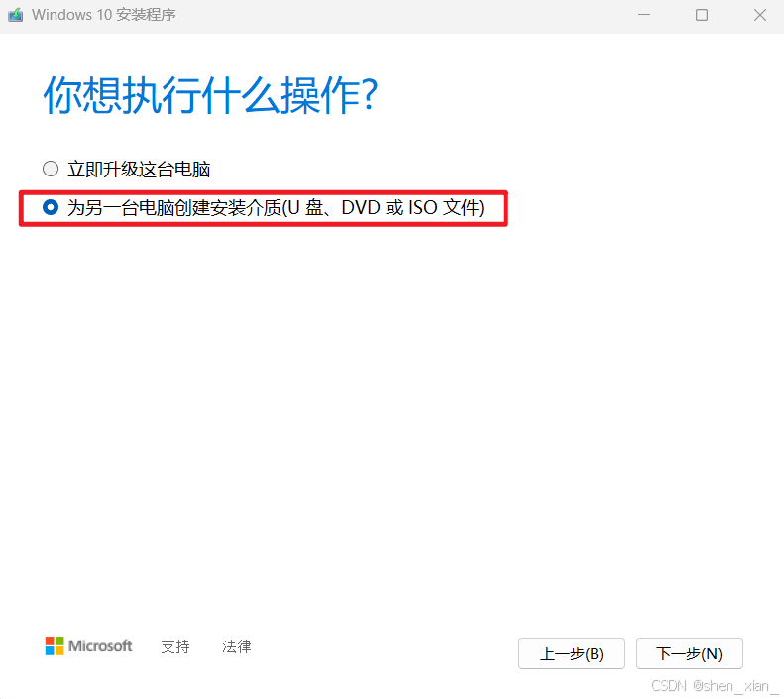The image size is (784, 699).
Task: Click the question mark in the heading
Action: pos(370,94)
